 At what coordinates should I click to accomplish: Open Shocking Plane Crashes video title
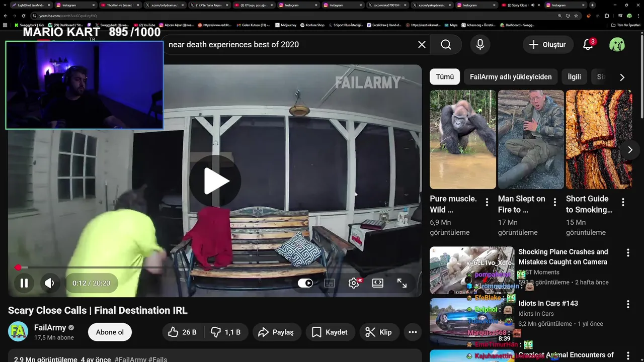pos(563,257)
